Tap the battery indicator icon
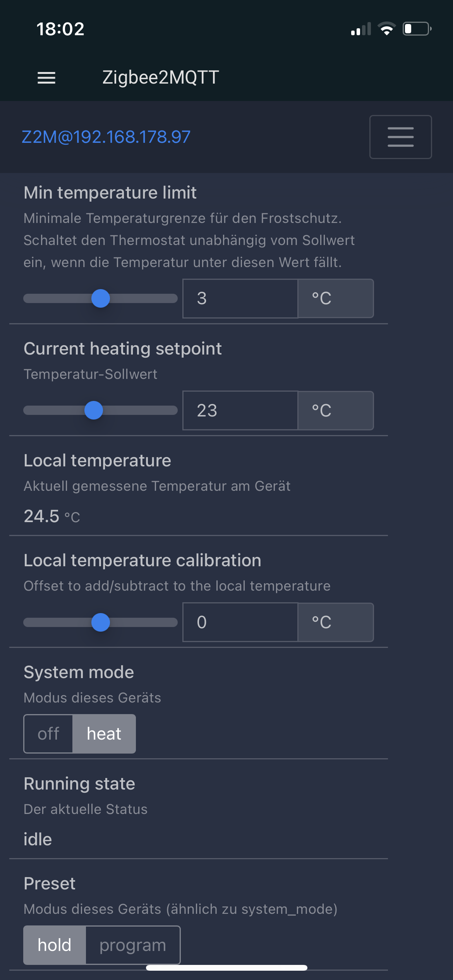 (x=417, y=29)
